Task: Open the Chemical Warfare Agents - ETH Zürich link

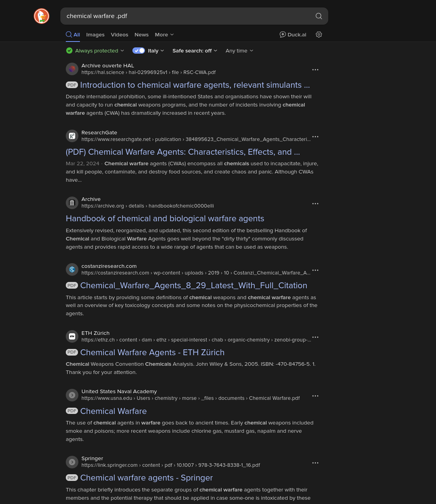Action: coord(152,352)
